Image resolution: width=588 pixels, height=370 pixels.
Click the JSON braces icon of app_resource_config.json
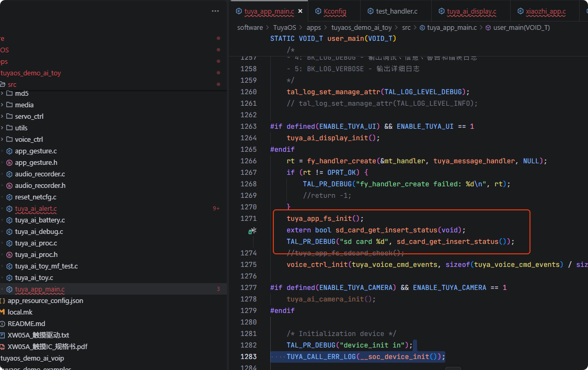(x=3, y=300)
